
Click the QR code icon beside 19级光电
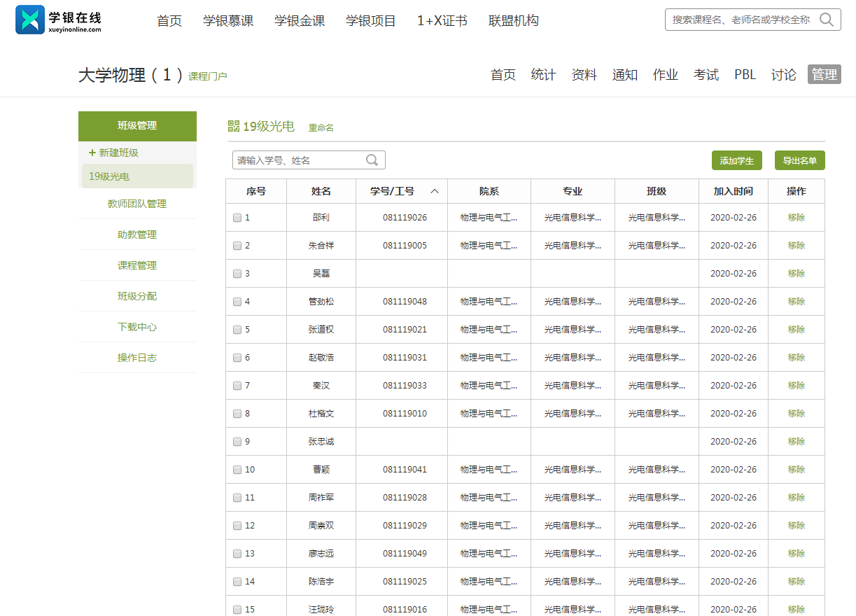coord(234,126)
